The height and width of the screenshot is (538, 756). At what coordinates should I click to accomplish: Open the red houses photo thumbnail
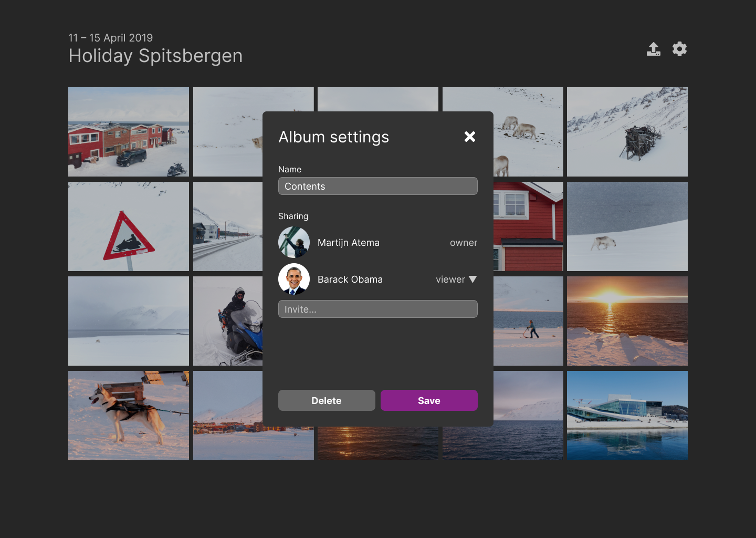(x=128, y=131)
